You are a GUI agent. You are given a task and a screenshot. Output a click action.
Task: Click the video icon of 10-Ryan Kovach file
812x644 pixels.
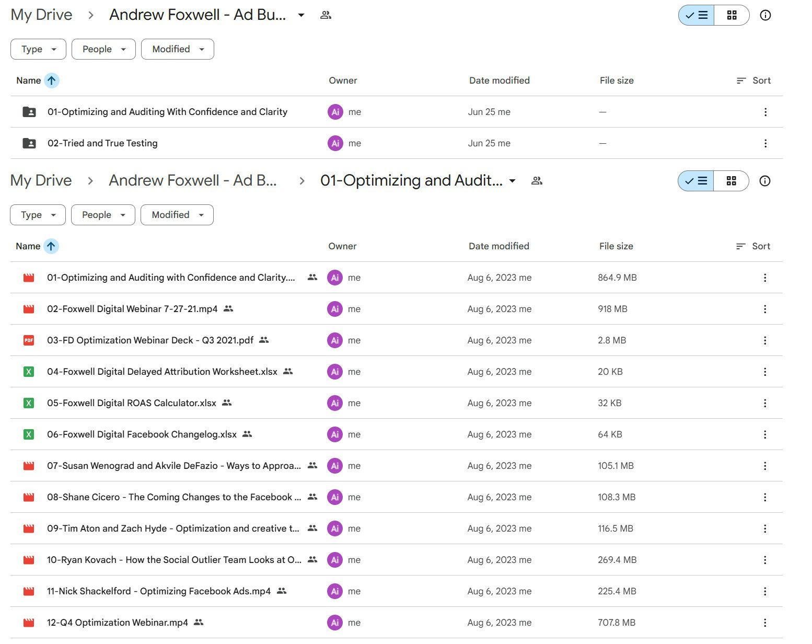point(29,560)
